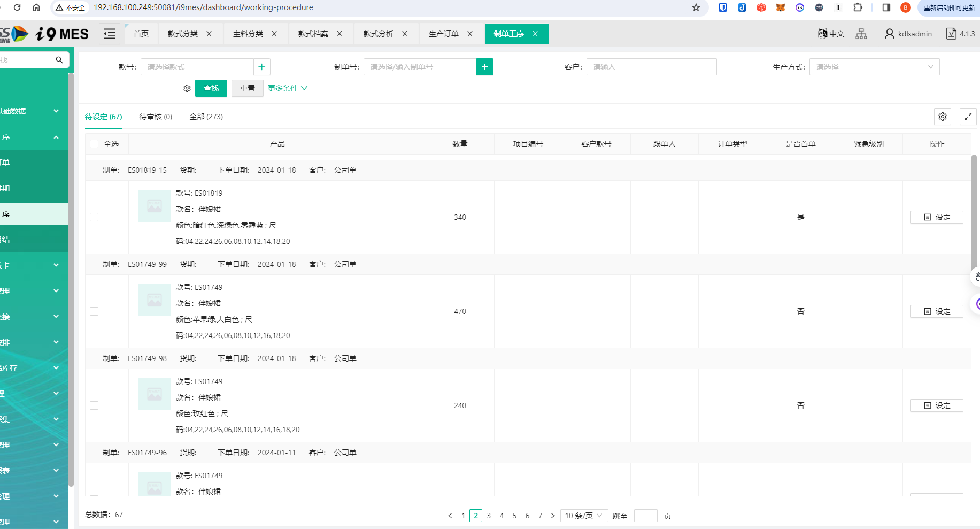Click the sidebar search magnifier icon
Image resolution: width=980 pixels, height=529 pixels.
pos(59,60)
